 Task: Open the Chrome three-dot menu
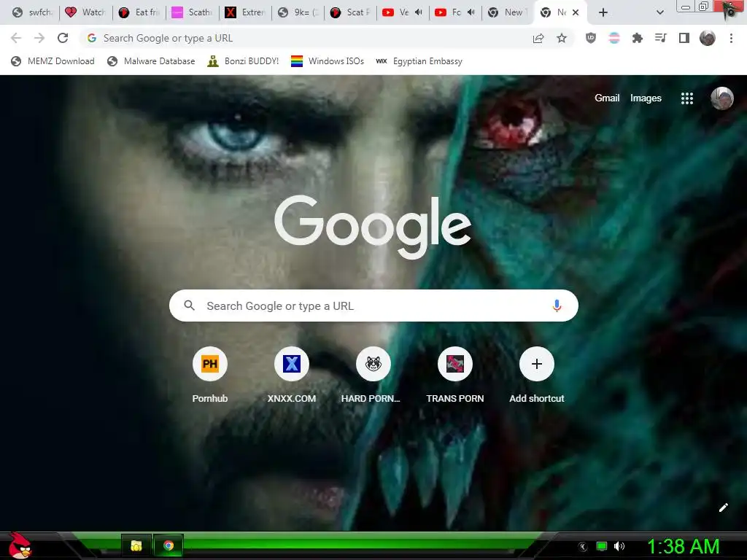point(731,38)
